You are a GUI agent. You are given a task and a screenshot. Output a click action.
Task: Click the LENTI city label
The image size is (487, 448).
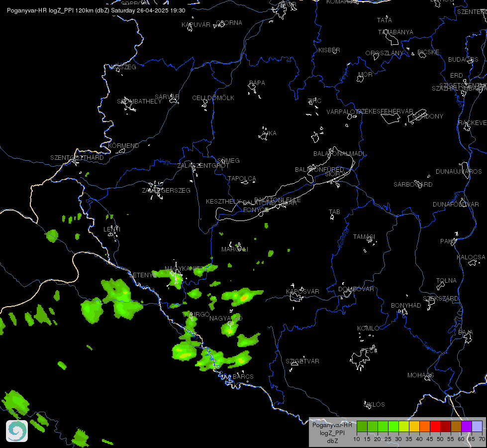pyautogui.click(x=112, y=229)
